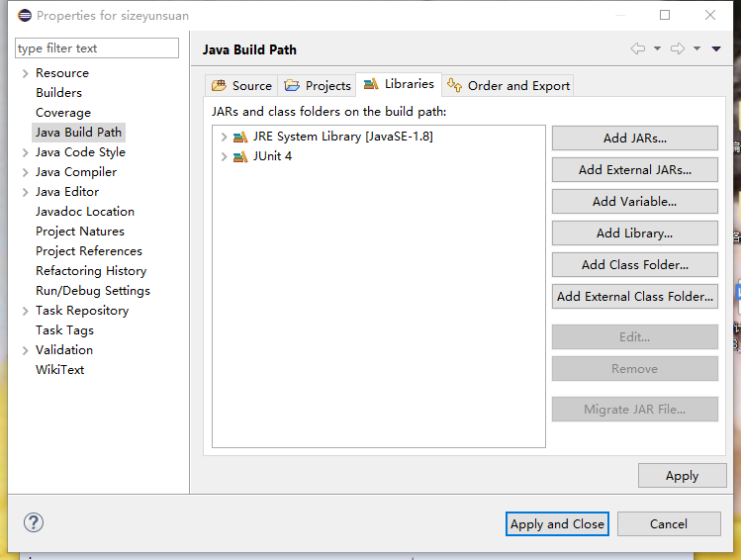The image size is (741, 560).
Task: Open the help question mark icon
Action: 34,522
